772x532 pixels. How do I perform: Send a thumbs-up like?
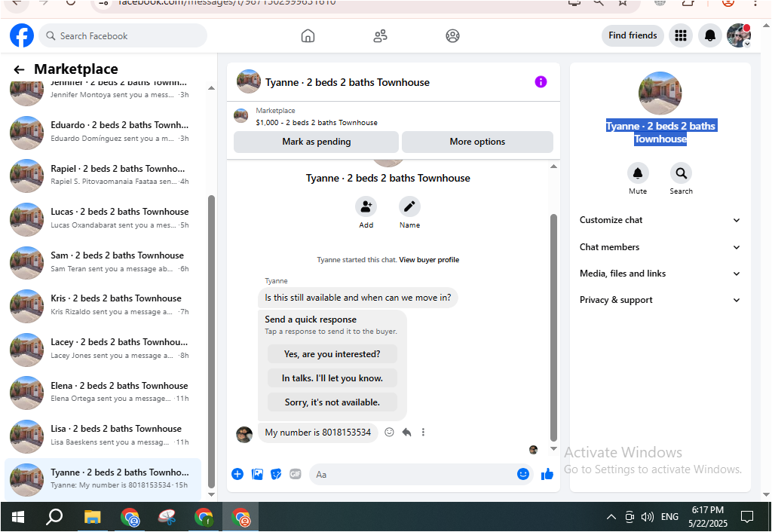pyautogui.click(x=547, y=474)
